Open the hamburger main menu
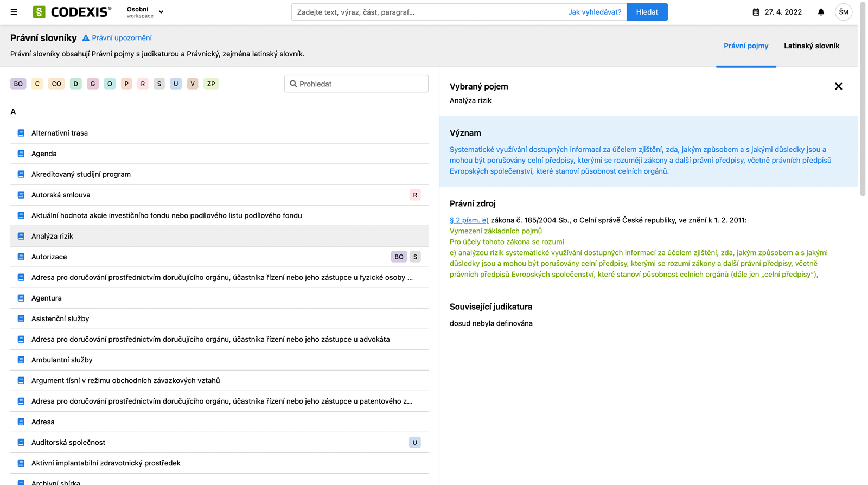The height and width of the screenshot is (485, 868). tap(14, 12)
